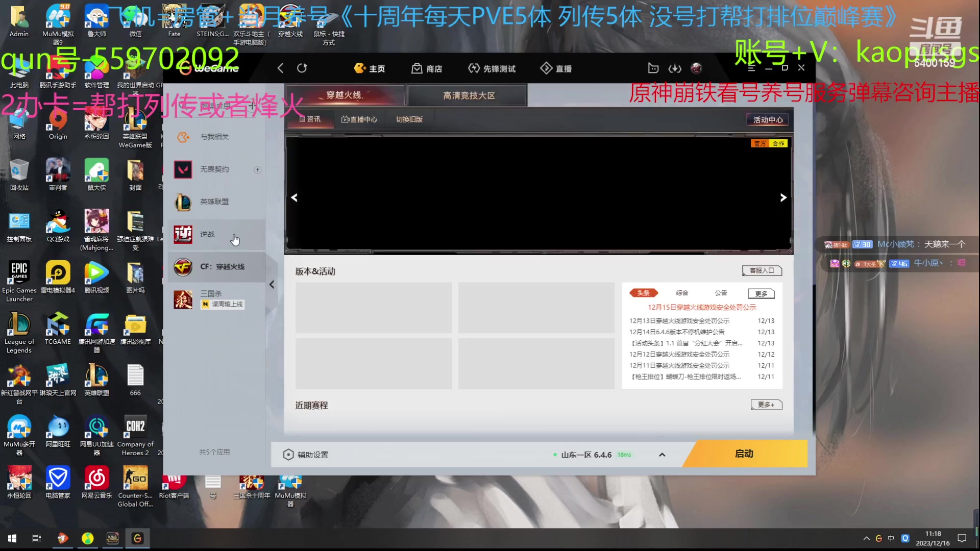Open QQ游戏 desktop icon

(x=58, y=226)
